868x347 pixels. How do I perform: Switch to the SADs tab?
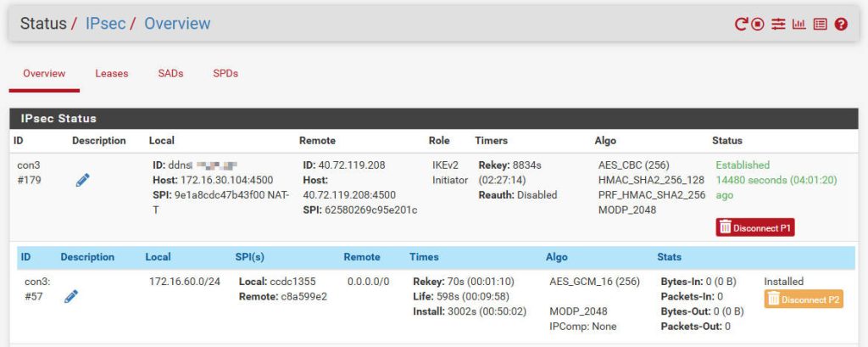pyautogui.click(x=170, y=73)
